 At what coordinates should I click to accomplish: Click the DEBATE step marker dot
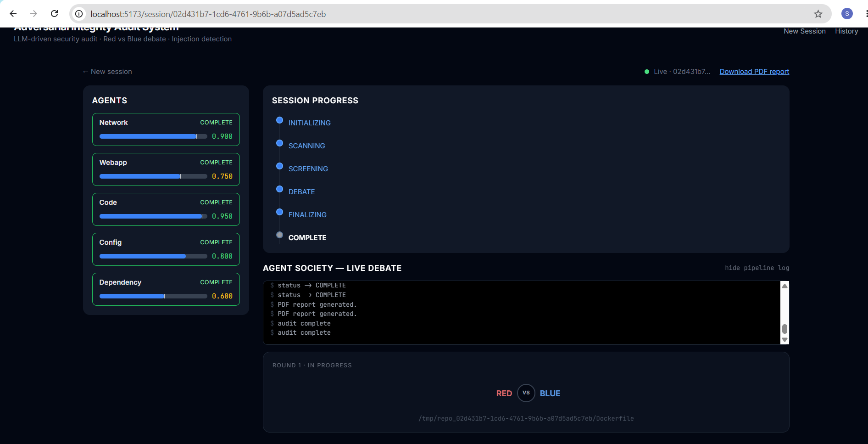279,189
